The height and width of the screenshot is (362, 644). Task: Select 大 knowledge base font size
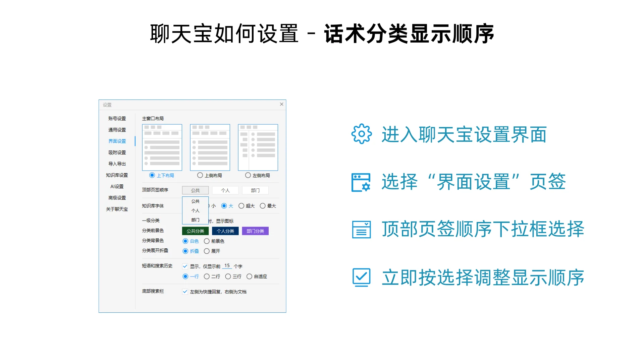224,206
